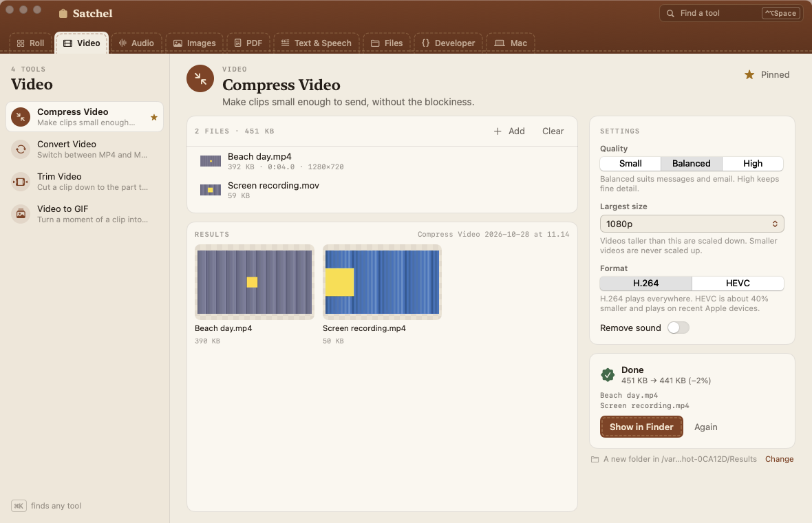This screenshot has width=812, height=523.
Task: Click the Trim Video sidebar icon
Action: [x=21, y=182]
